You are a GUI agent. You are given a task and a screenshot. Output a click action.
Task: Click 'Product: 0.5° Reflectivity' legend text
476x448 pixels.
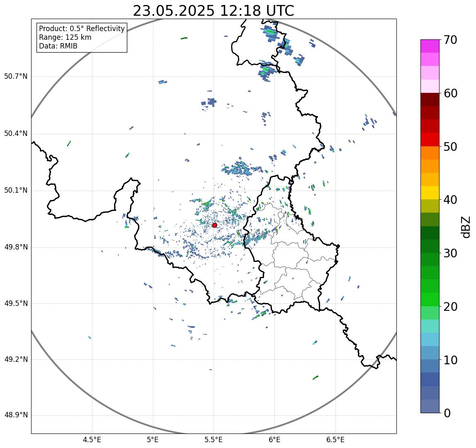tap(82, 29)
